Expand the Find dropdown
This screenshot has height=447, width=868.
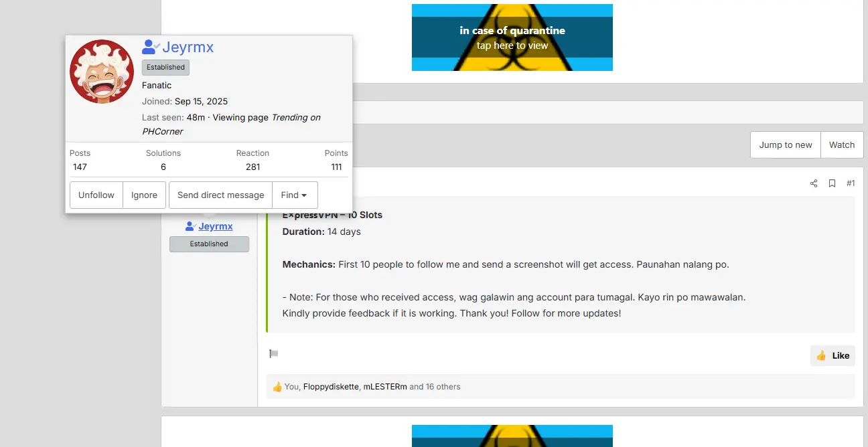(x=294, y=195)
